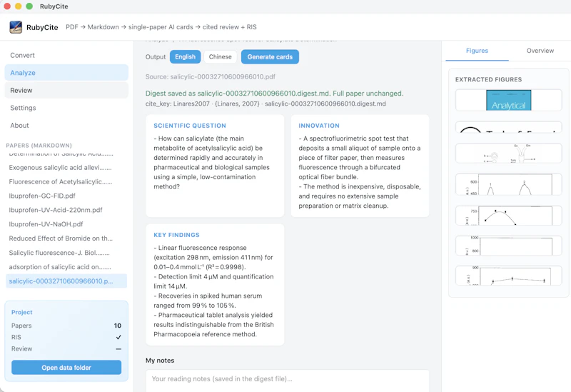Click the Key Findings card heading
This screenshot has height=392, width=571.
pos(176,235)
